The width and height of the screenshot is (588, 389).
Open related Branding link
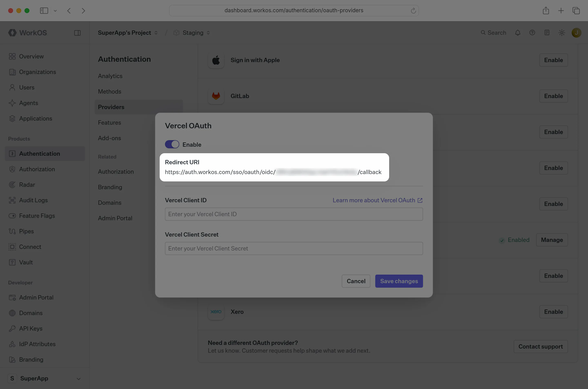pos(110,187)
